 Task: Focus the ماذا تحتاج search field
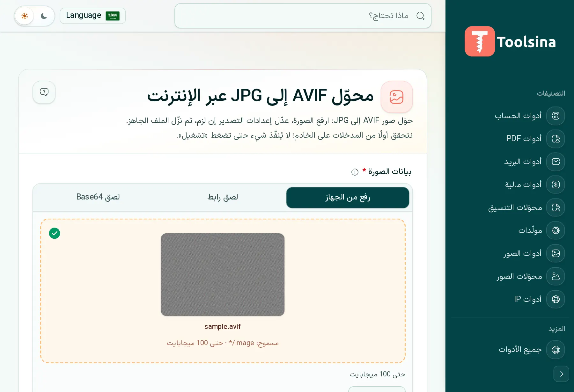[303, 16]
